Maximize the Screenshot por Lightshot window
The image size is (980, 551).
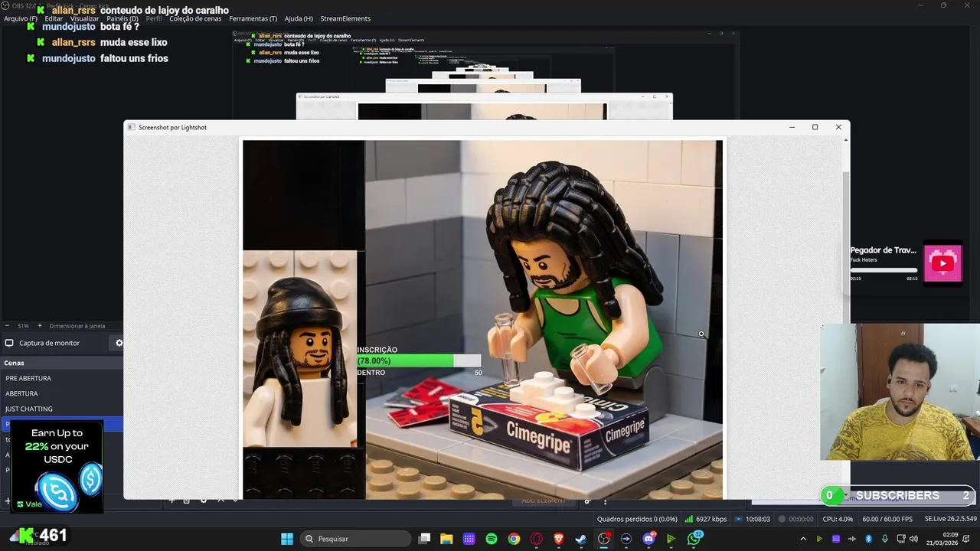[x=815, y=127]
